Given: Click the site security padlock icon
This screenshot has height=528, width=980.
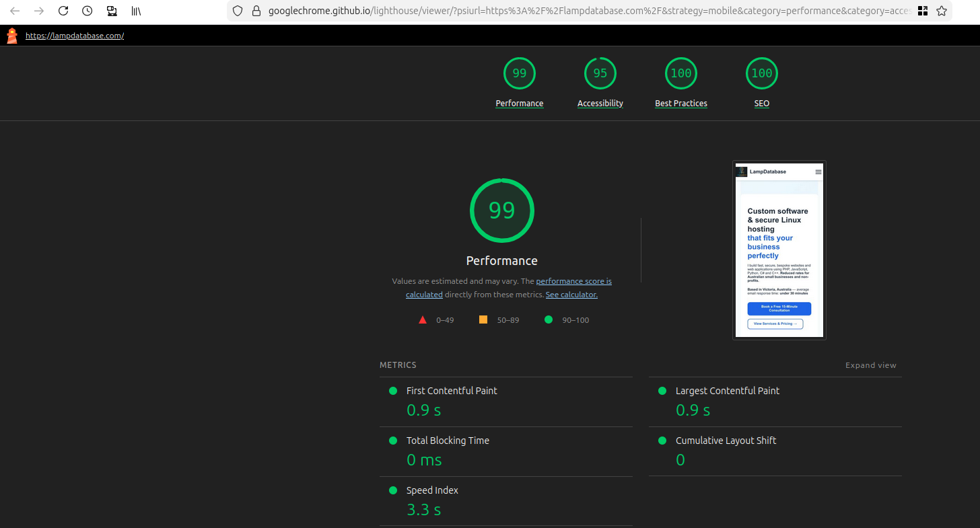Looking at the screenshot, I should [x=256, y=11].
